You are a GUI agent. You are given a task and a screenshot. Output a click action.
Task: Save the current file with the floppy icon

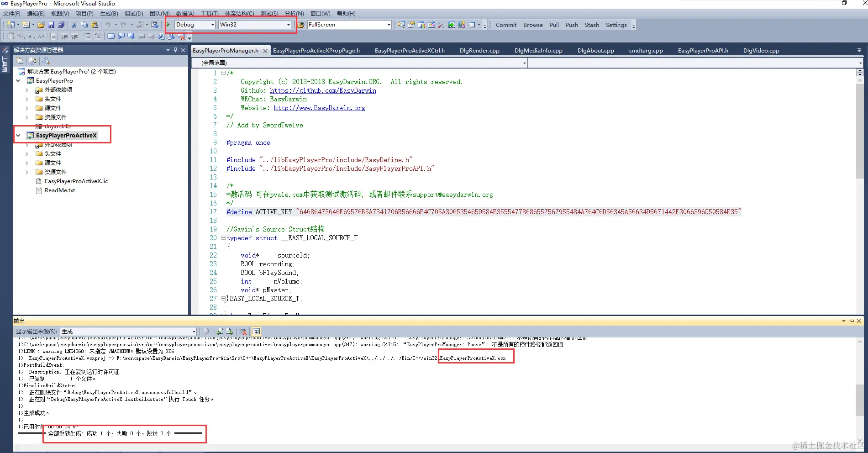[x=51, y=25]
